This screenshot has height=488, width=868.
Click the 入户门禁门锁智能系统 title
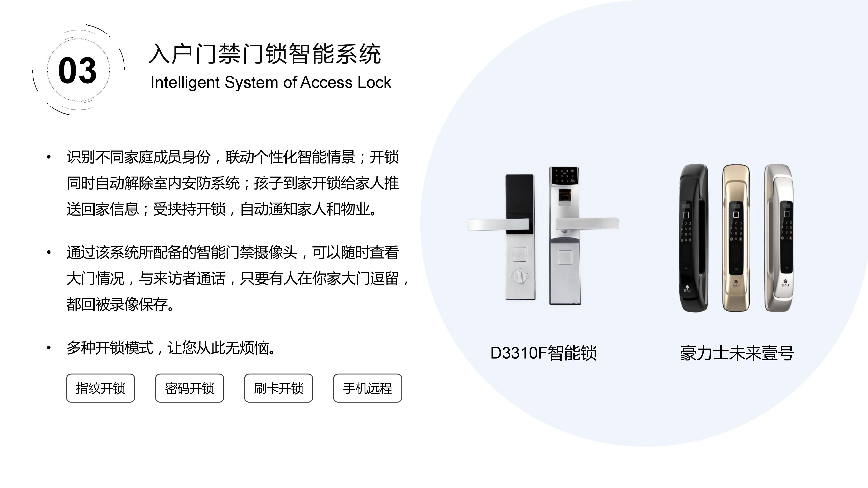point(265,54)
